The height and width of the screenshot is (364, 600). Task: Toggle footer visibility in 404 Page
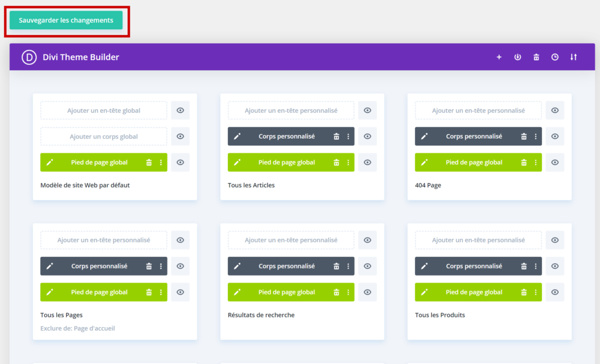coord(555,163)
